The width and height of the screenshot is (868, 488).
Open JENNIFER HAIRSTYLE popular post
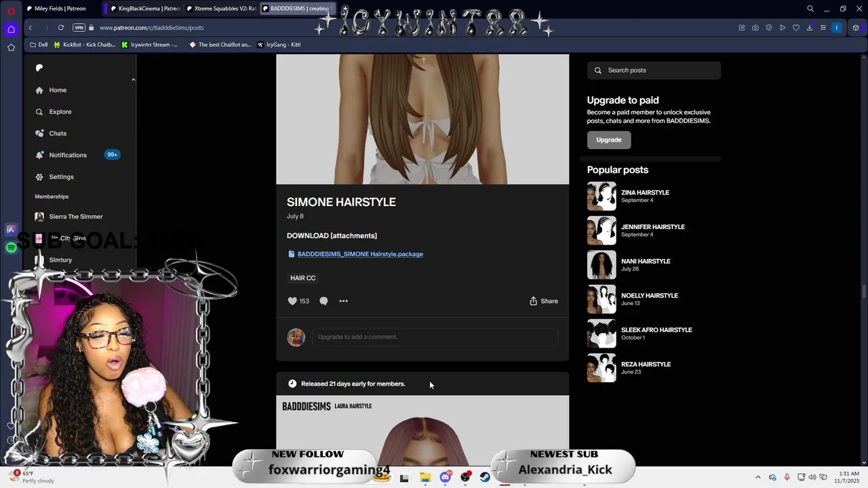click(653, 227)
